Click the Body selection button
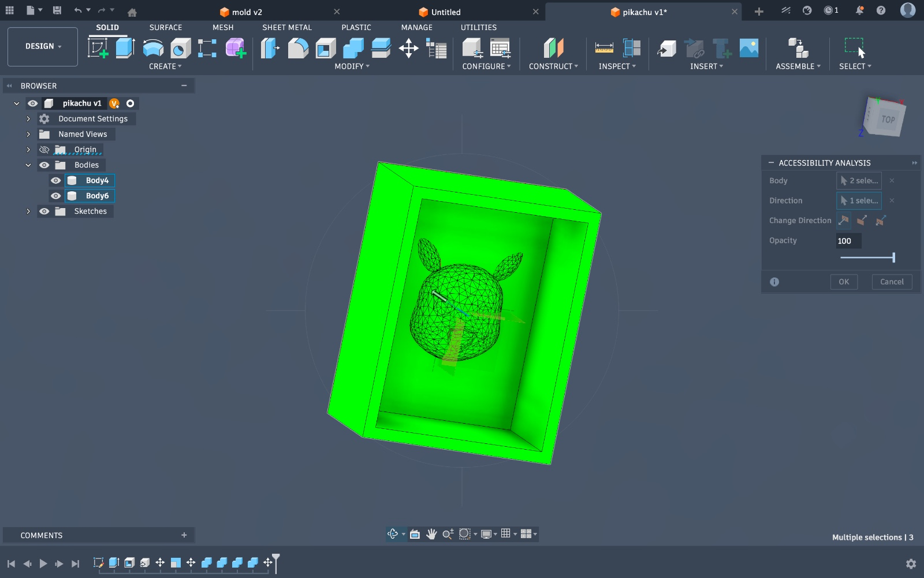 [x=859, y=181]
